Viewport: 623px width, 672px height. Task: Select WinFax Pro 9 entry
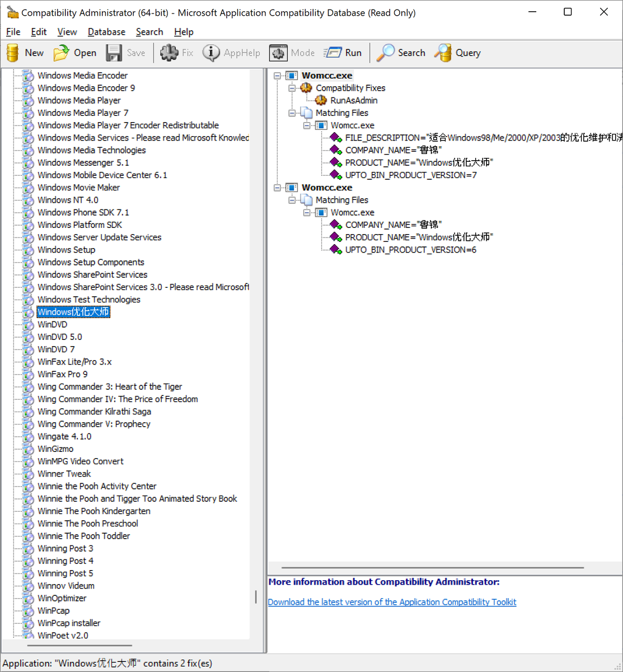62,374
